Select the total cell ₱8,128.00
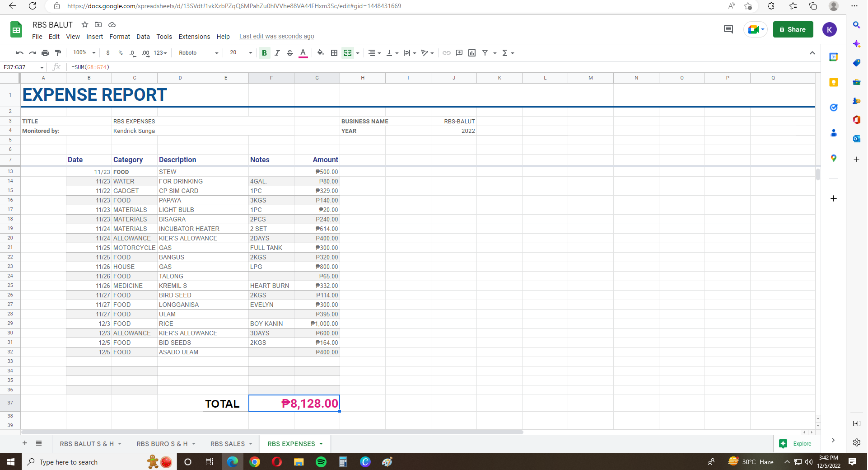This screenshot has height=470, width=868. [x=294, y=403]
